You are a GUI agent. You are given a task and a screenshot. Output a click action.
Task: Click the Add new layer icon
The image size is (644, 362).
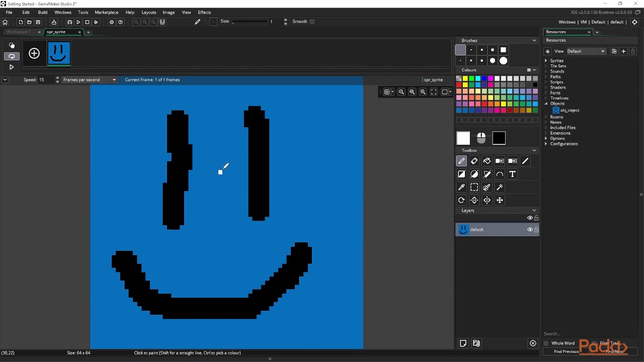click(463, 343)
